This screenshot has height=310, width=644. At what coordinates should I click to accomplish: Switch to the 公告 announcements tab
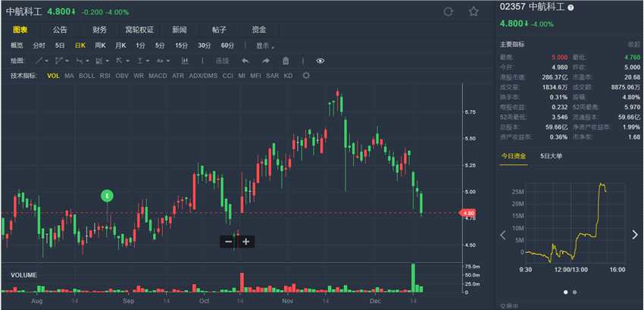coord(60,30)
